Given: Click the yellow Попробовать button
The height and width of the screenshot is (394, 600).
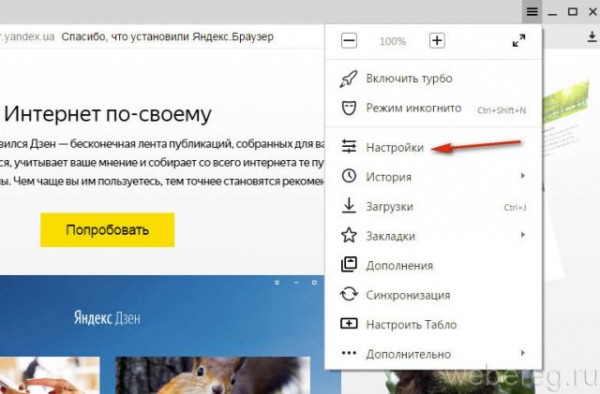Looking at the screenshot, I should pos(108,230).
